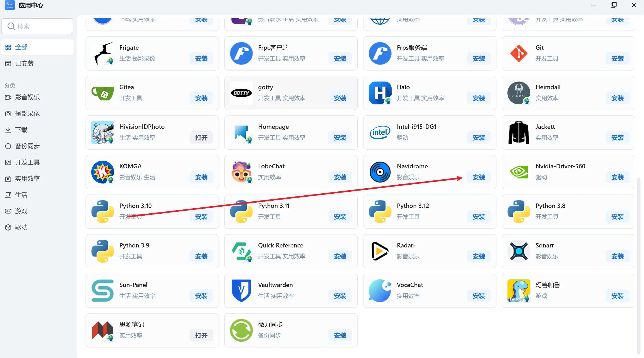Filter by 摄影录像 category
The width and height of the screenshot is (644, 358).
pyautogui.click(x=37, y=114)
